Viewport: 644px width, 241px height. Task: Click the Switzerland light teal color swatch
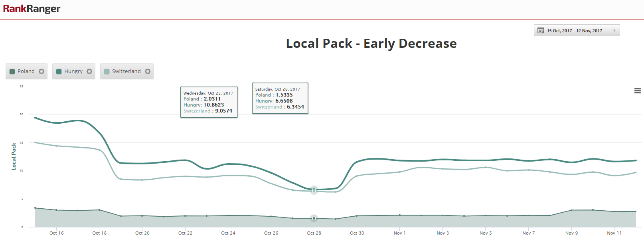point(107,71)
